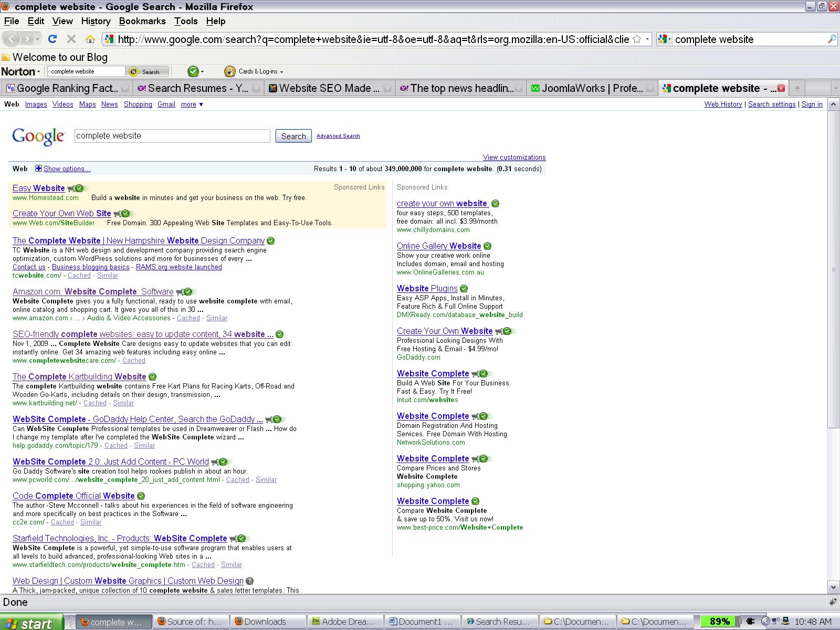Image resolution: width=840 pixels, height=630 pixels.
Task: Open The Complete Kartbuilding Website result
Action: [79, 376]
